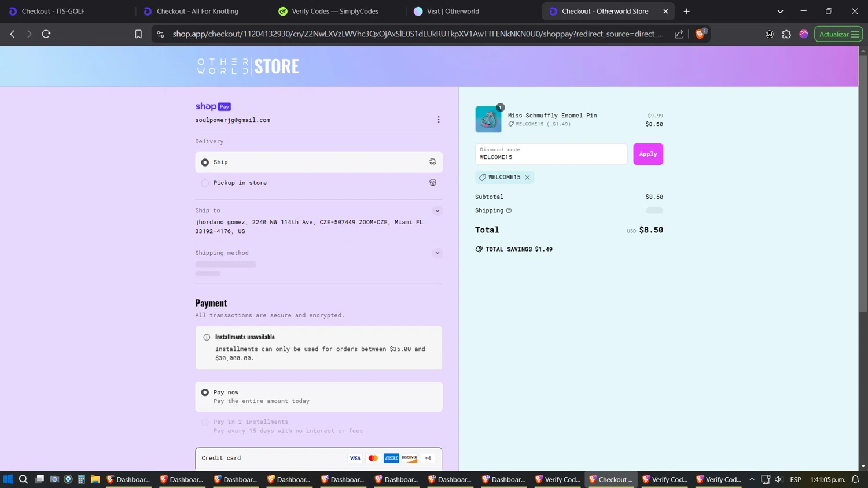Viewport: 868px width, 488px height.
Task: Click the volume speaker icon in tray
Action: [778, 479]
